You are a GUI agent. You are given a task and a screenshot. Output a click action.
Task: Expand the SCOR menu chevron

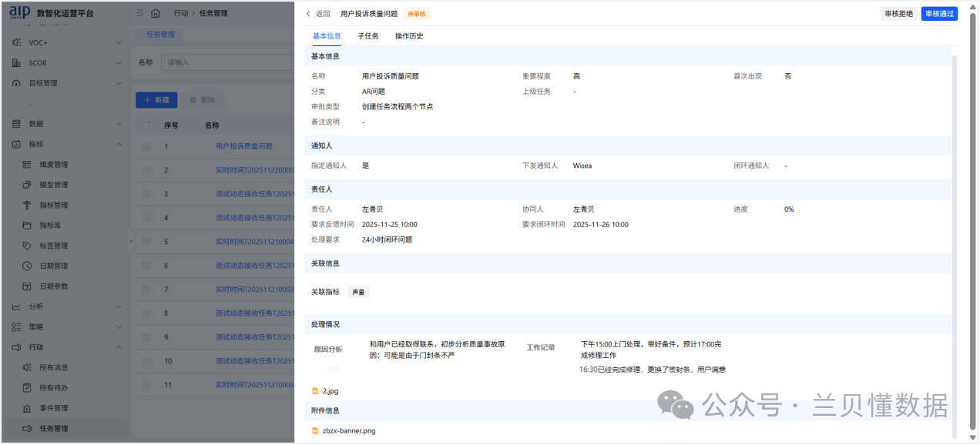coord(119,63)
